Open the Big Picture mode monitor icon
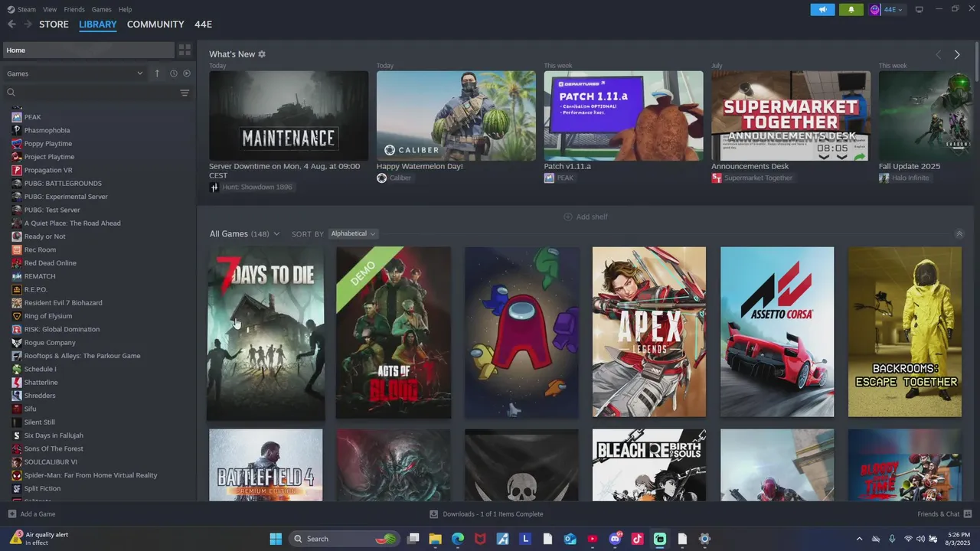 coord(920,9)
